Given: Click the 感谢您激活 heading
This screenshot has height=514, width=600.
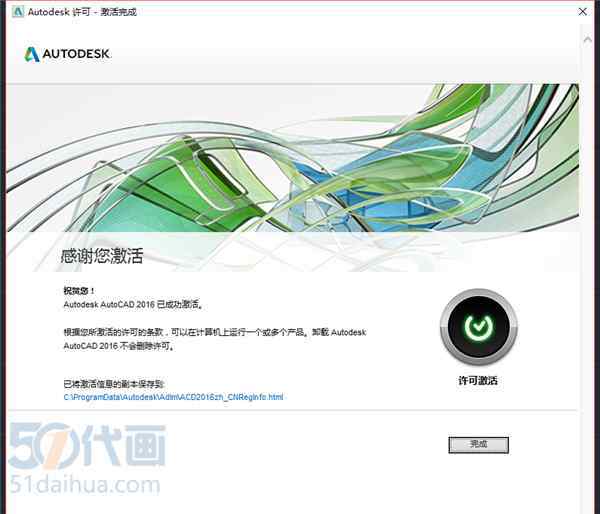Looking at the screenshot, I should [x=102, y=256].
